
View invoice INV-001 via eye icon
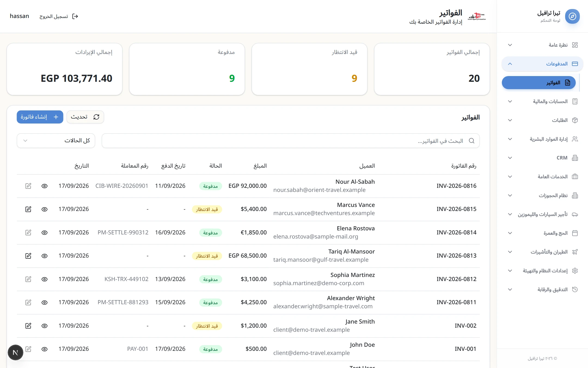point(45,349)
